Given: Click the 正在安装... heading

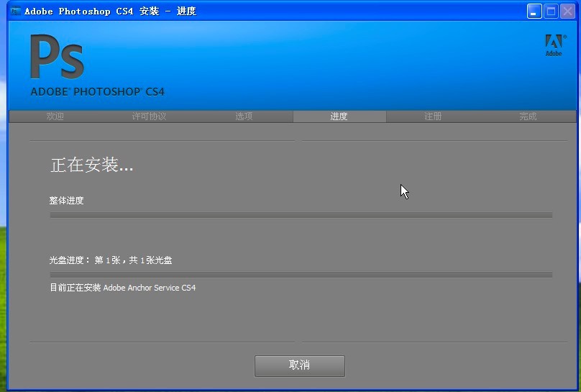Looking at the screenshot, I should pyautogui.click(x=91, y=165).
